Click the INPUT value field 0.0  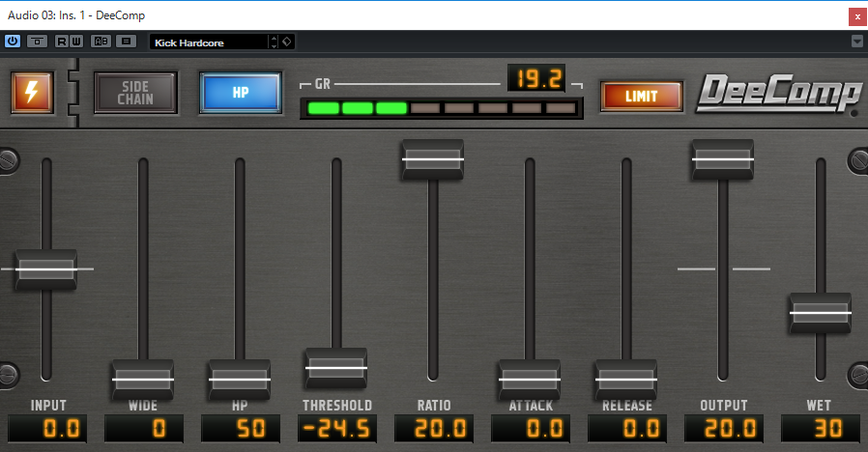(x=47, y=429)
